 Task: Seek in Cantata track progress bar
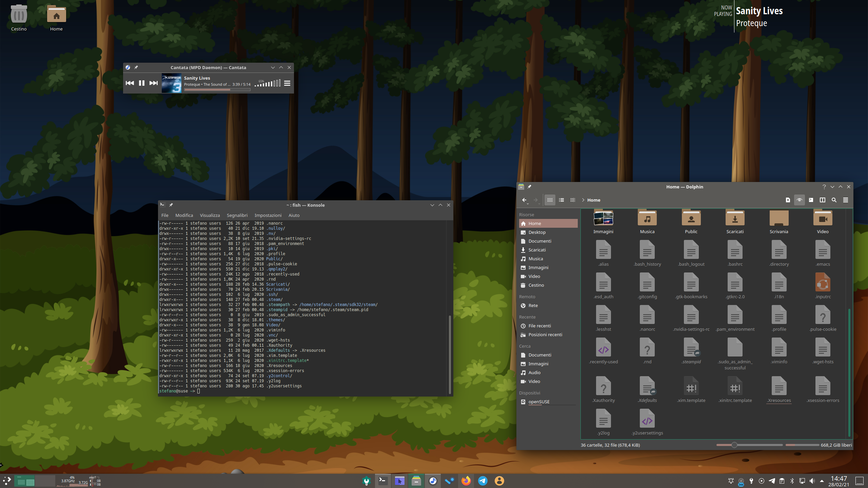217,90
